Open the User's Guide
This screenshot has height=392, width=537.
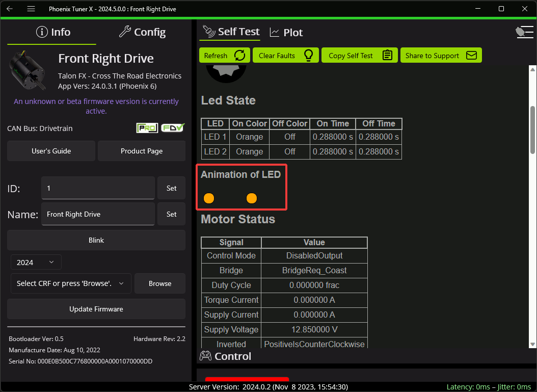pos(51,151)
